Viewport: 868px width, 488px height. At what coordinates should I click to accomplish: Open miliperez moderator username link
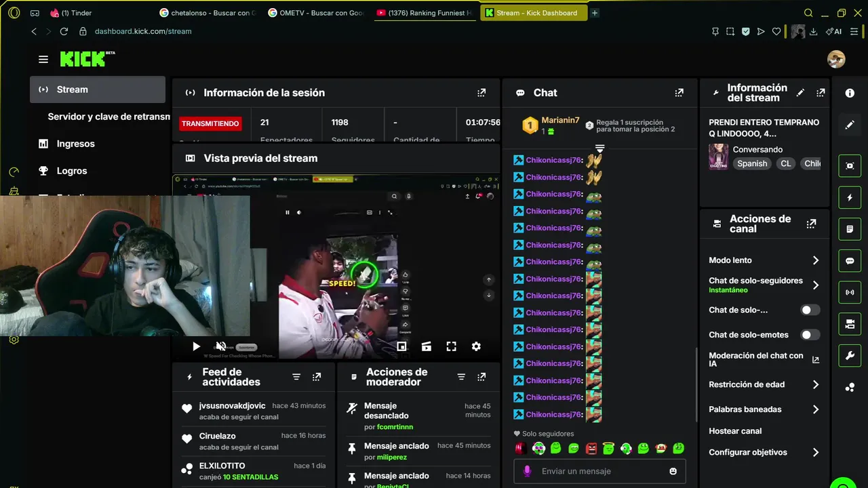(x=392, y=457)
